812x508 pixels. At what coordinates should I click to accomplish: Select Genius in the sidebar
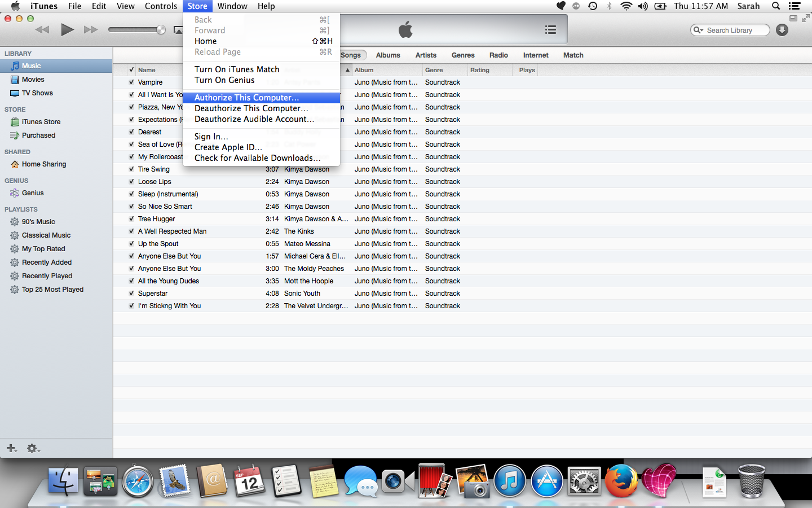33,192
